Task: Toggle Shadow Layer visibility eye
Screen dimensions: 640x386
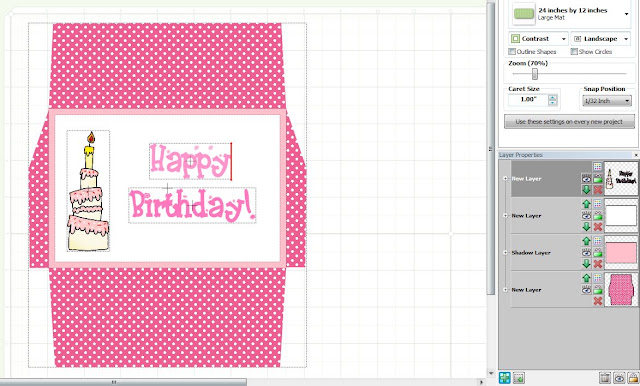Action: tap(587, 253)
